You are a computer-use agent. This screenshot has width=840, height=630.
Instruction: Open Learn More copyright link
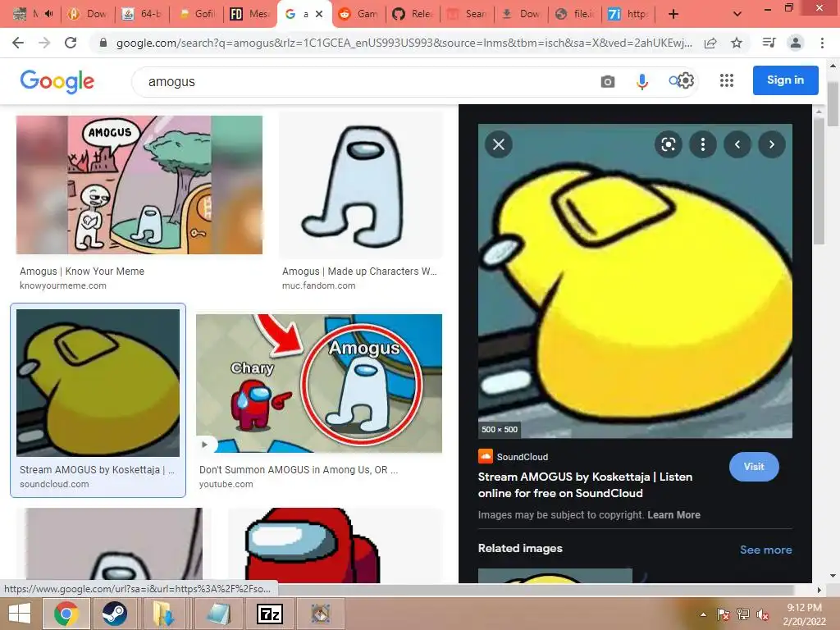(x=673, y=515)
